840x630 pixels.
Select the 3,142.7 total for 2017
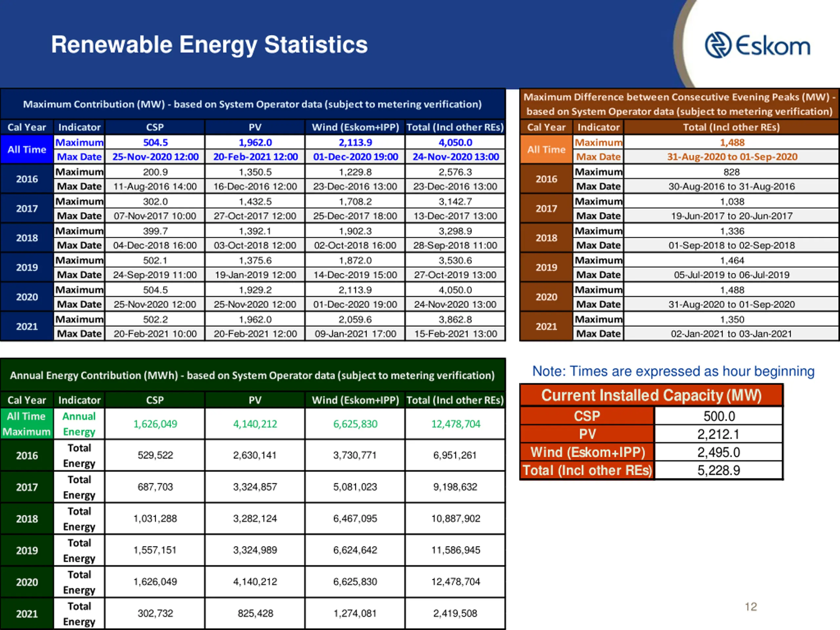tap(455, 202)
